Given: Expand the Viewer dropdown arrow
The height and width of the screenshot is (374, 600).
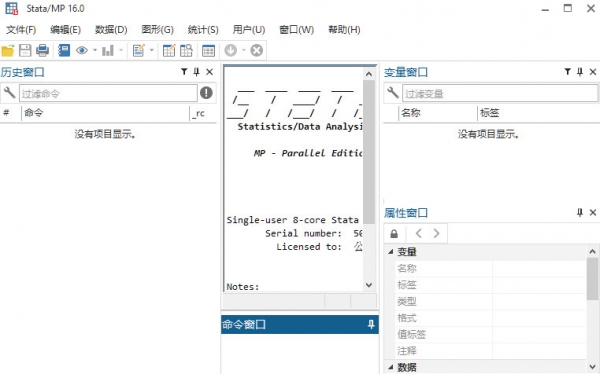Looking at the screenshot, I should (95, 51).
